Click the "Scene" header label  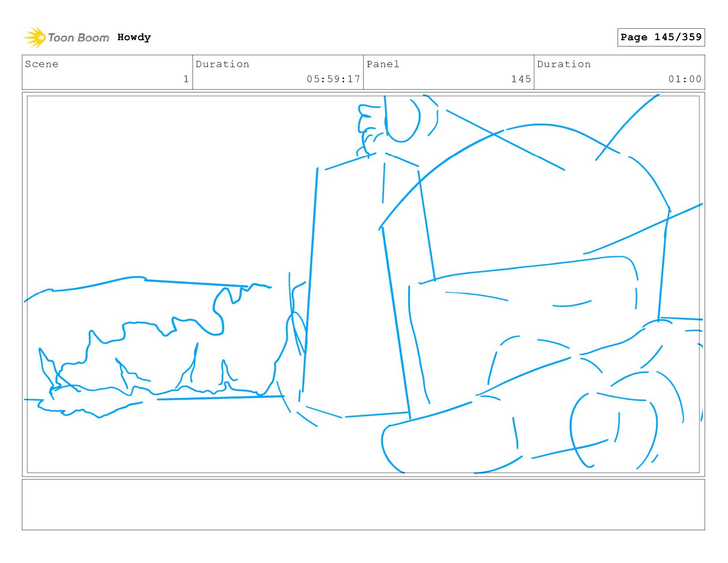41,64
